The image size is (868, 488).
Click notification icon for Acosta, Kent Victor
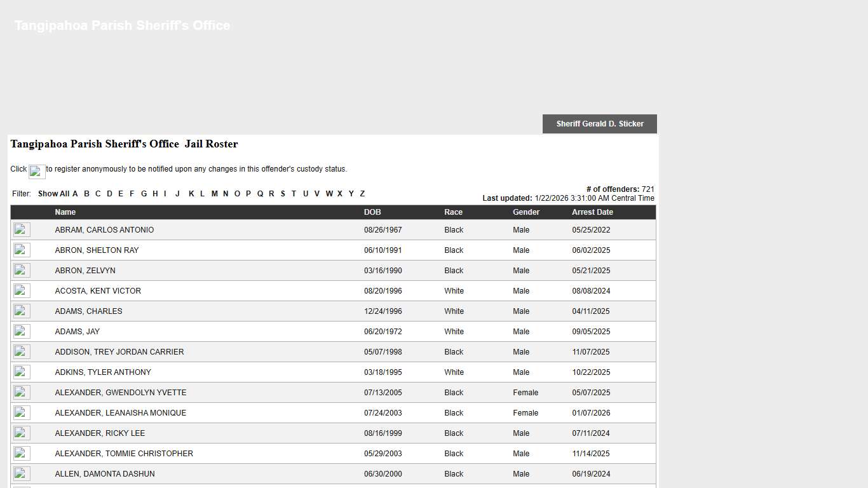[x=22, y=291]
